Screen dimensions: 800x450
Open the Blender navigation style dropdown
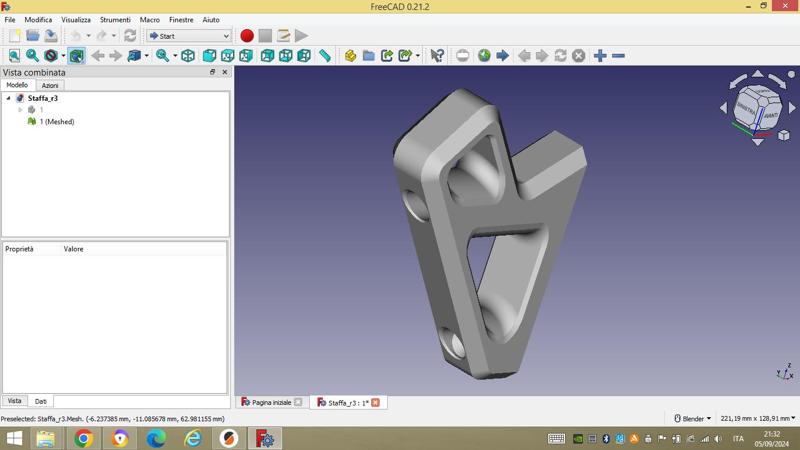tap(693, 418)
